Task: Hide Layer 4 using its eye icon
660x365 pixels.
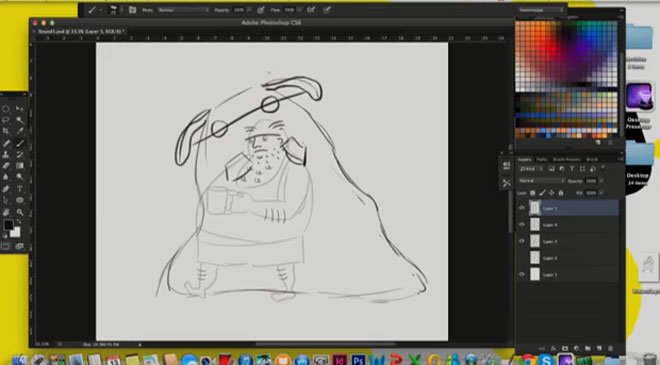Action: (522, 225)
